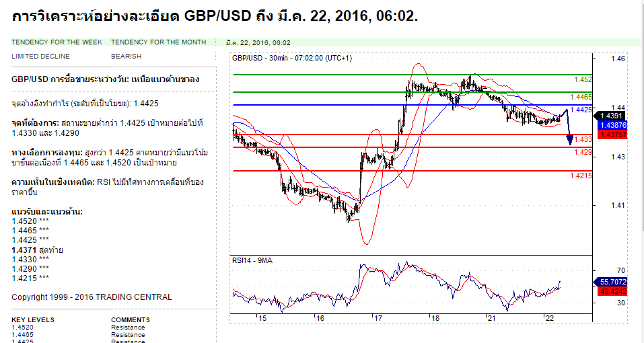Click the red RSI average tag 49.4242

[x=613, y=292]
